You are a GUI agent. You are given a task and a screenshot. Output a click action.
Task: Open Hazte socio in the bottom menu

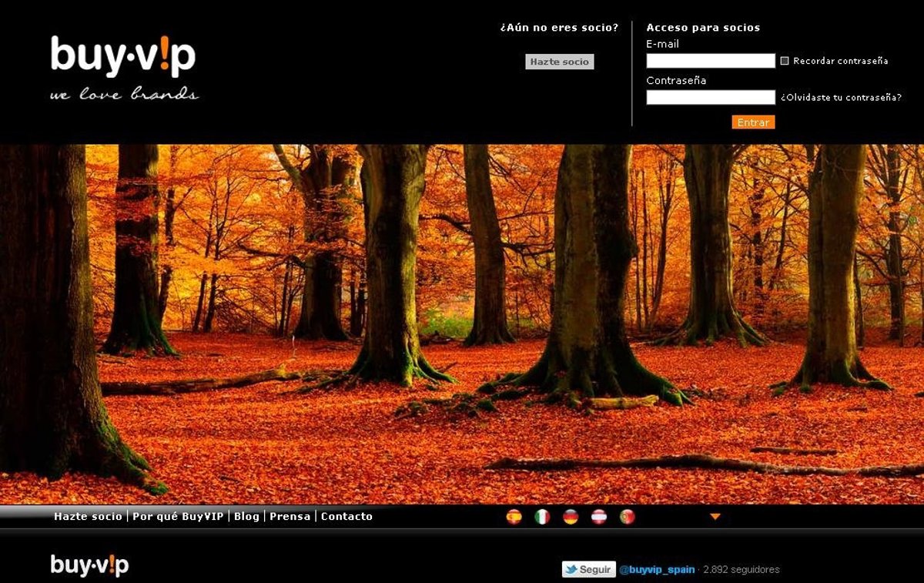pyautogui.click(x=88, y=517)
